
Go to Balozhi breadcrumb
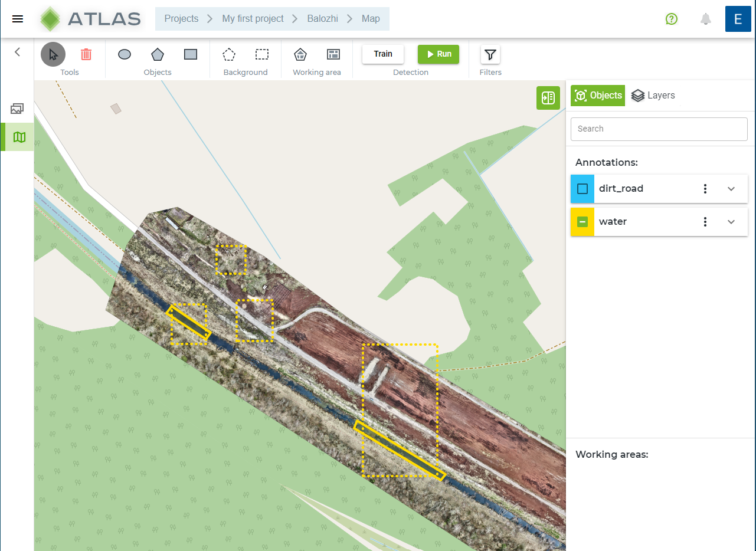pyautogui.click(x=322, y=19)
